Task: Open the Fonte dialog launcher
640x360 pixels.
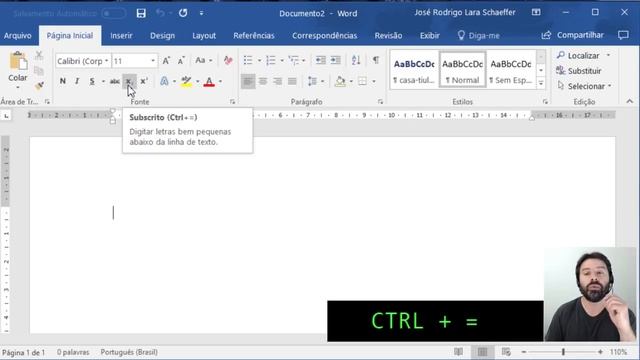Action: (232, 102)
